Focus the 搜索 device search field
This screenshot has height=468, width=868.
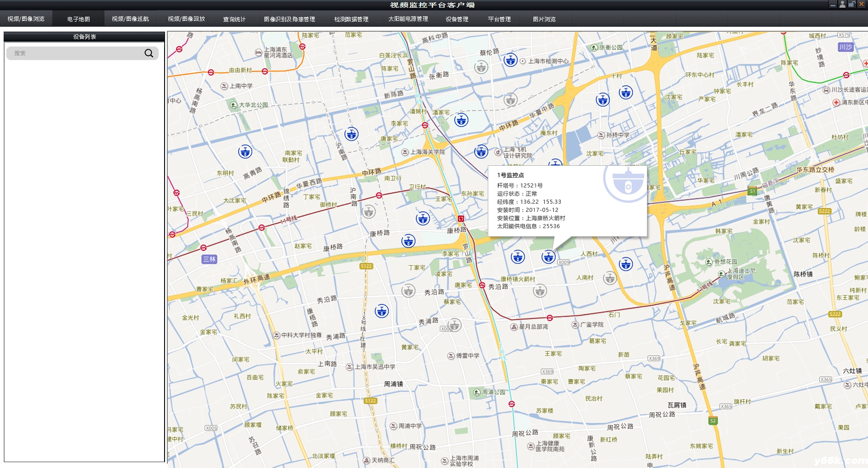pos(82,53)
